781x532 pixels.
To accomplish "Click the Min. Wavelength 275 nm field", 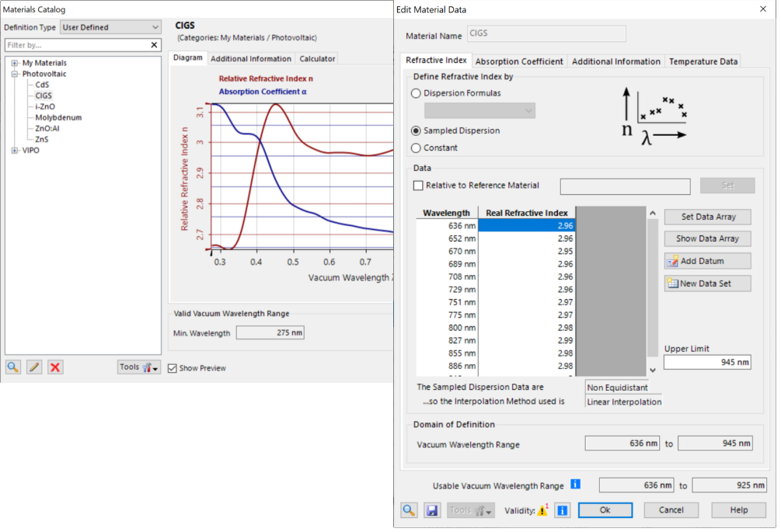I will [x=270, y=333].
